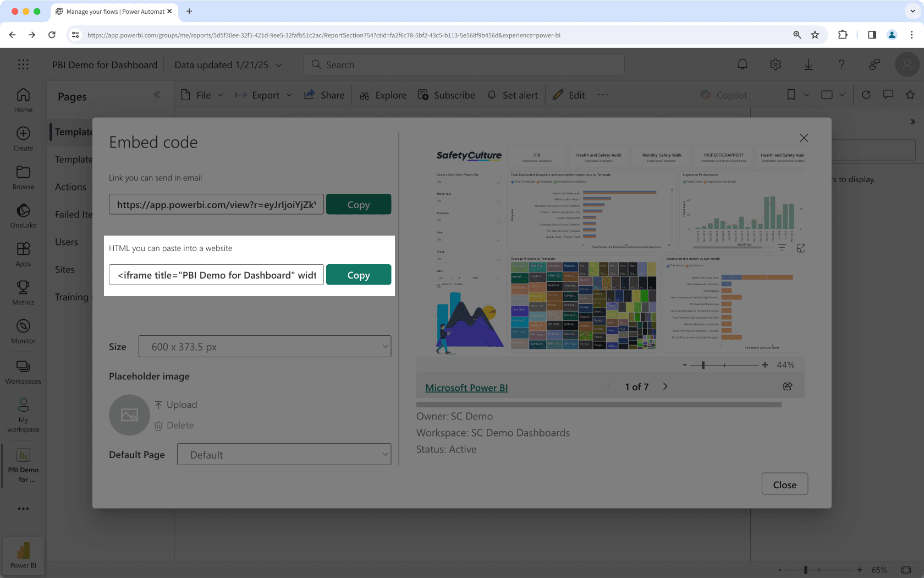Click the download icon in top bar

(808, 64)
